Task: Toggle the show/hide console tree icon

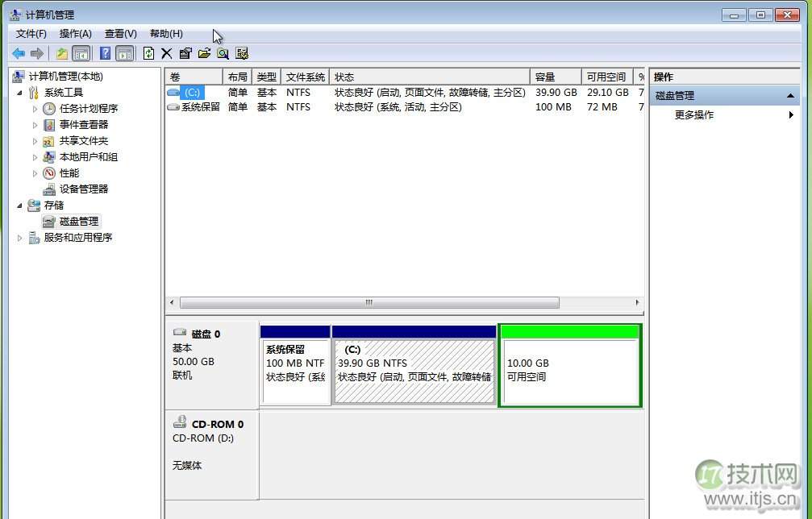Action: [81, 53]
